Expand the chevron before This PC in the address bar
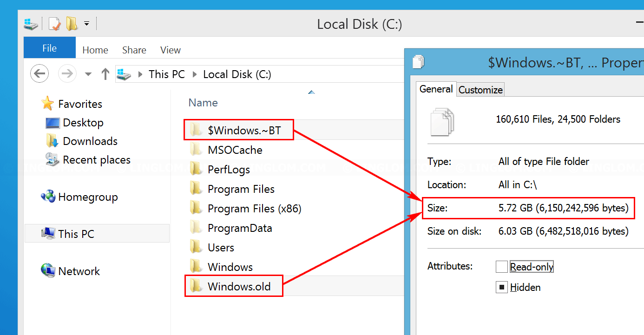 [140, 74]
